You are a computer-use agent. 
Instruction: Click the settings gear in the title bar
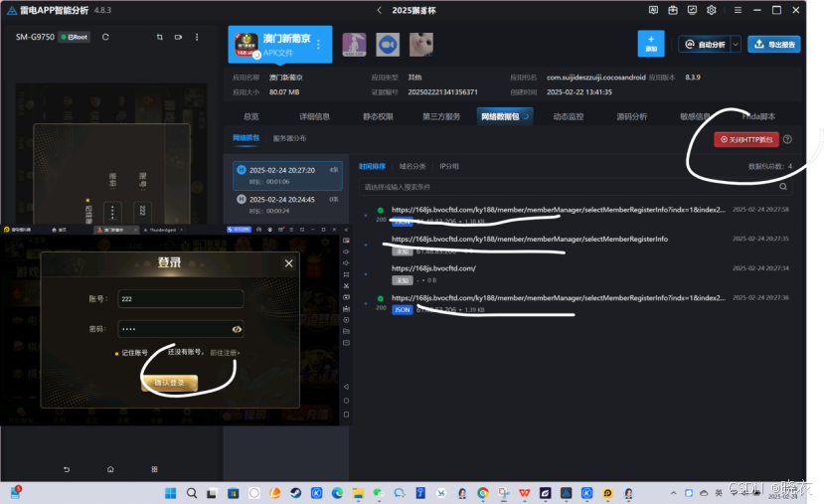(x=712, y=10)
